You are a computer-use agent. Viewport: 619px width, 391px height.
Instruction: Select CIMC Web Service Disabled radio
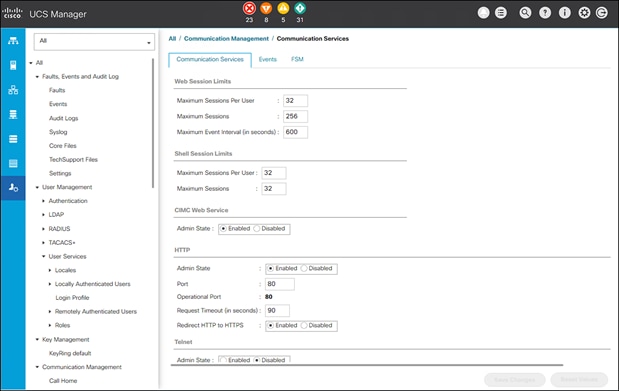(257, 229)
